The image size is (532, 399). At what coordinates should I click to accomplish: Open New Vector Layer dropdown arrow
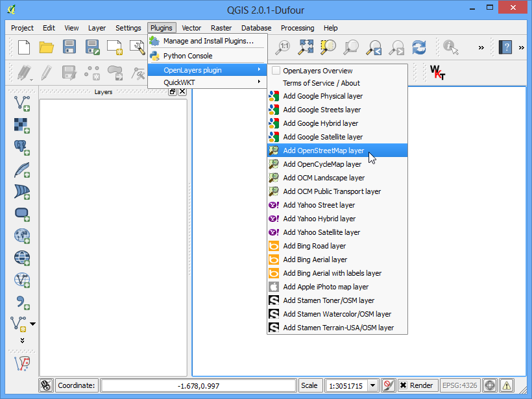click(x=33, y=324)
